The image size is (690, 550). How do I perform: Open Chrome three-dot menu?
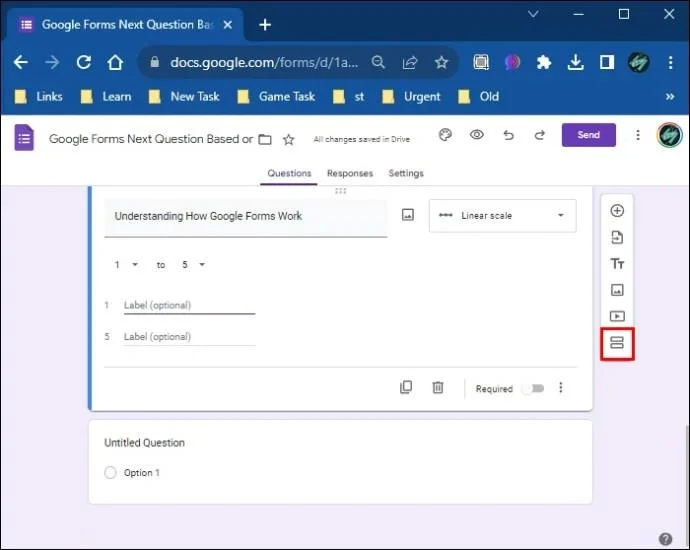(670, 62)
